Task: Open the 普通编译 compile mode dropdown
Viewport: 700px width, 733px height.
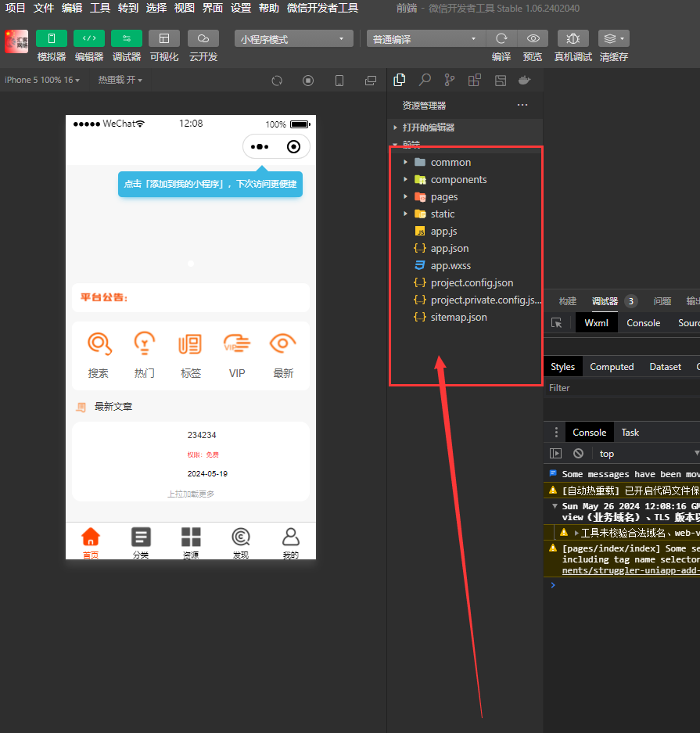Action: tap(426, 39)
